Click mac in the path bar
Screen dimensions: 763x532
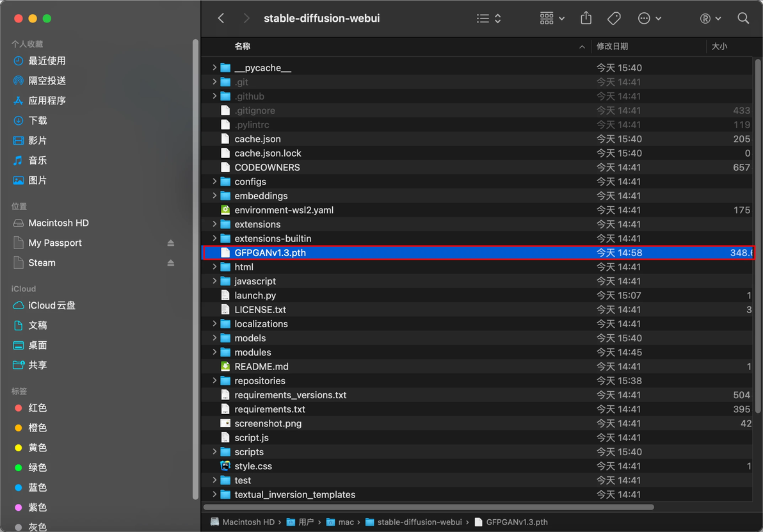point(340,522)
